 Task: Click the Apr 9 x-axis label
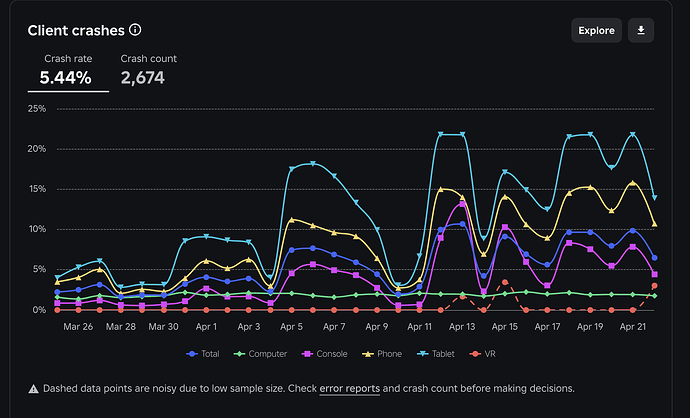tap(377, 327)
